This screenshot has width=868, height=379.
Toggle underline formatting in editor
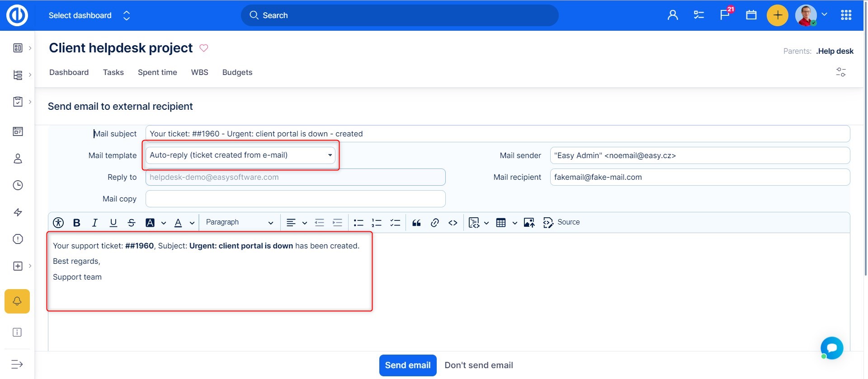113,223
